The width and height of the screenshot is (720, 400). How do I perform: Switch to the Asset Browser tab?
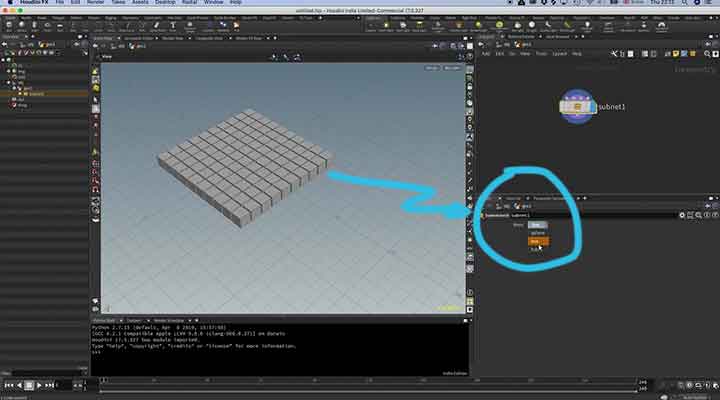point(557,37)
